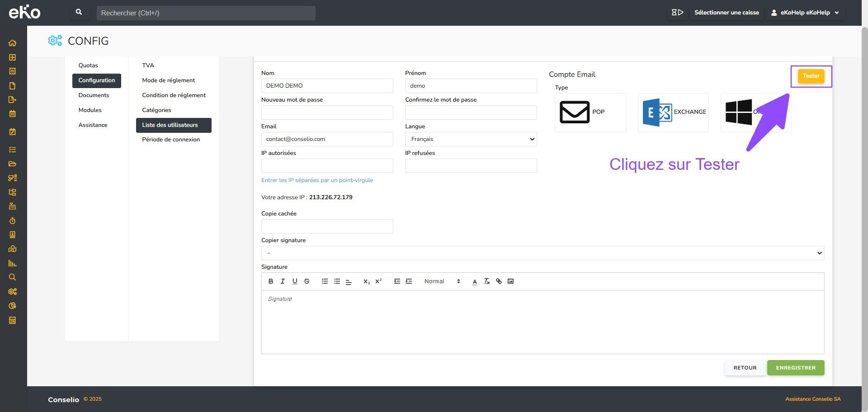Viewport: 868px width, 412px height.
Task: Insert an image in the signature editor
Action: (x=510, y=281)
